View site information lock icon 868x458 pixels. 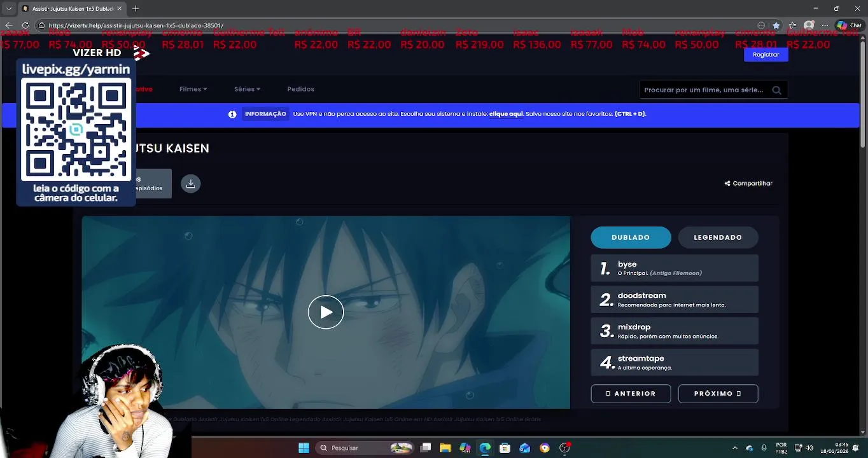click(x=41, y=25)
